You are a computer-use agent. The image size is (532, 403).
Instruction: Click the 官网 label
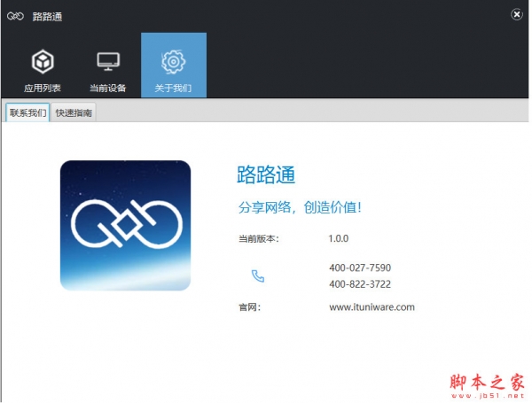pos(250,307)
